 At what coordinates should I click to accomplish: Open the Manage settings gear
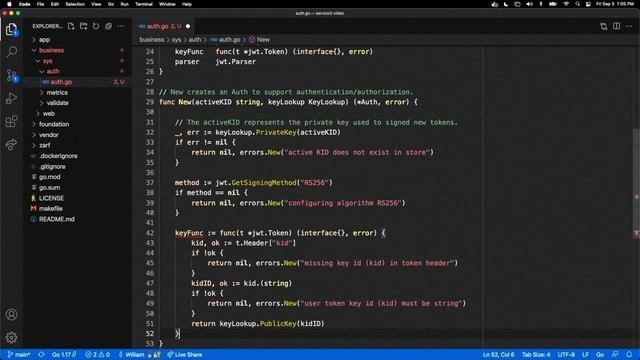point(11,337)
